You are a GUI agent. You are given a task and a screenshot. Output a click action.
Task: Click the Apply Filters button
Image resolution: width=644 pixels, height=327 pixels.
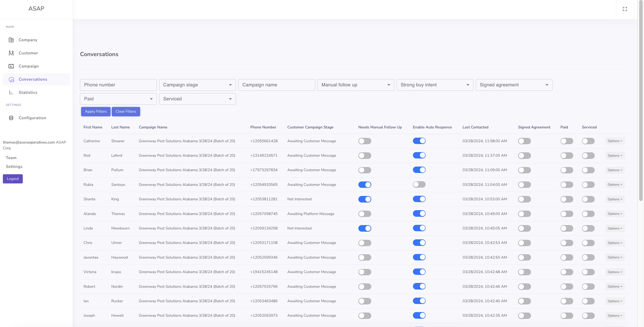tap(96, 112)
